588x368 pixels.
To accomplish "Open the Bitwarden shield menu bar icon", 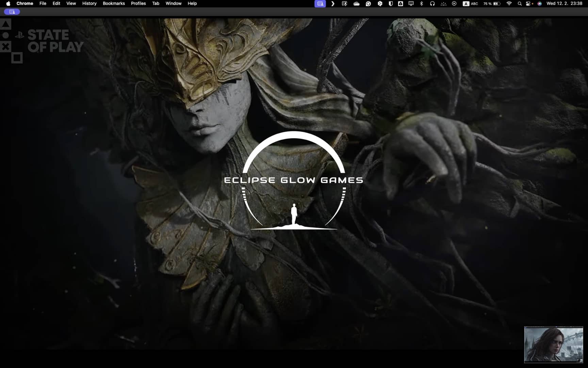I will point(391,3).
